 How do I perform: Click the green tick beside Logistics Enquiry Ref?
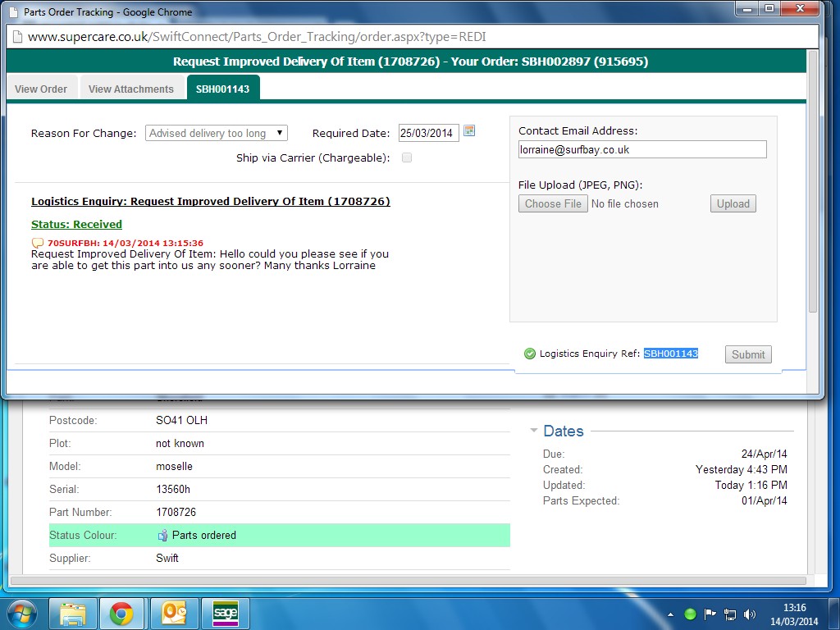click(x=530, y=354)
